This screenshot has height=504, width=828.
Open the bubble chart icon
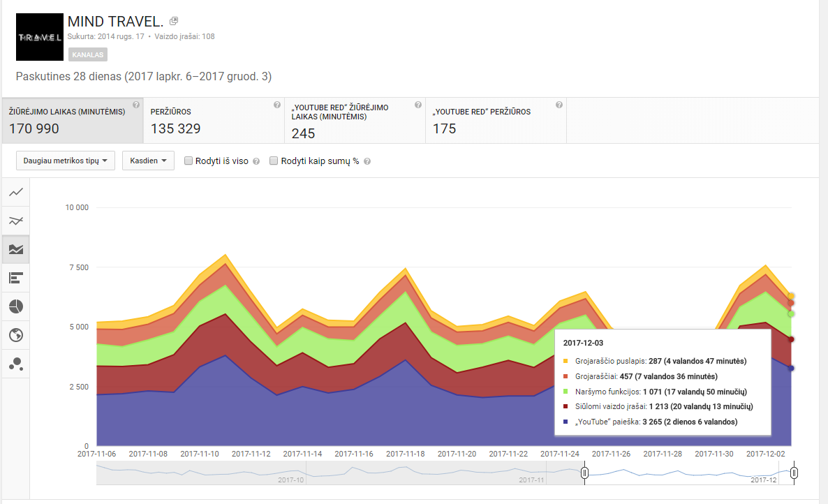(16, 364)
